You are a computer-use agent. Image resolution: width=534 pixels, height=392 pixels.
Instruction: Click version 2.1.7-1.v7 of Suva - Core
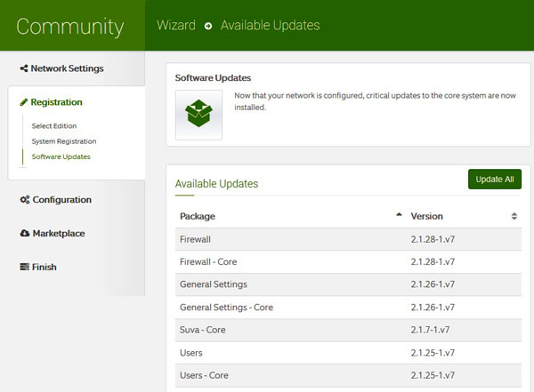(x=430, y=330)
